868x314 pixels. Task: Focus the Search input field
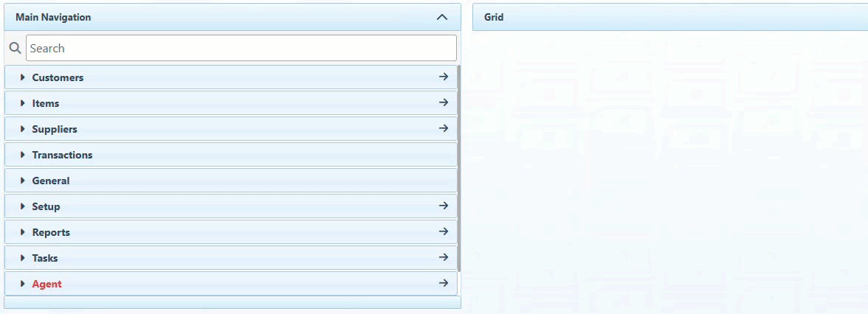pyautogui.click(x=241, y=49)
